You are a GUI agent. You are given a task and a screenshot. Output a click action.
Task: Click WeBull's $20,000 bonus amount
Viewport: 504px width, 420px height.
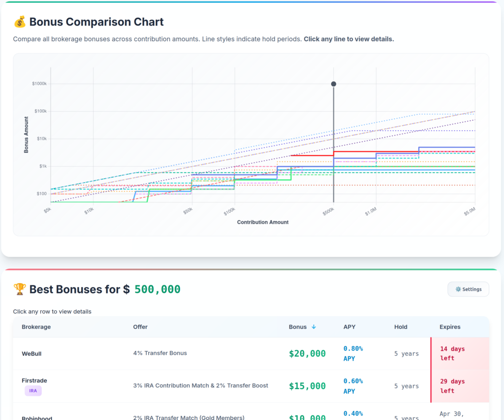[307, 354]
